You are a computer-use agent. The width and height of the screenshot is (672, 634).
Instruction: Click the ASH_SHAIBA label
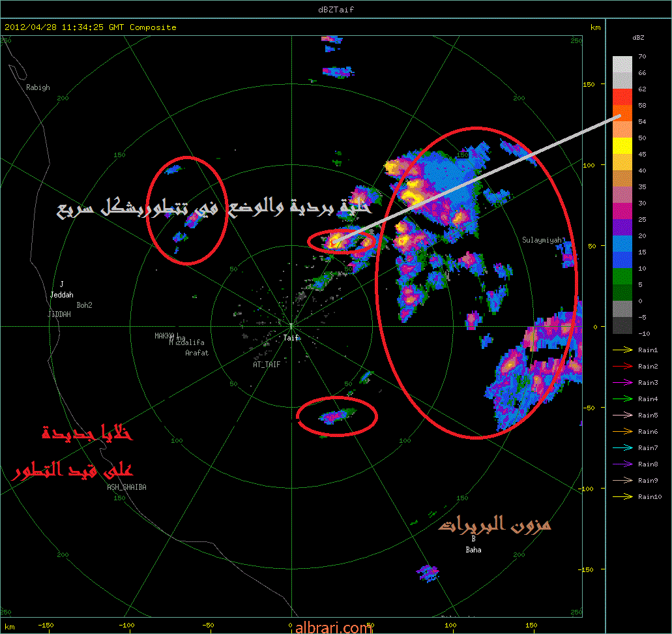[x=126, y=487]
